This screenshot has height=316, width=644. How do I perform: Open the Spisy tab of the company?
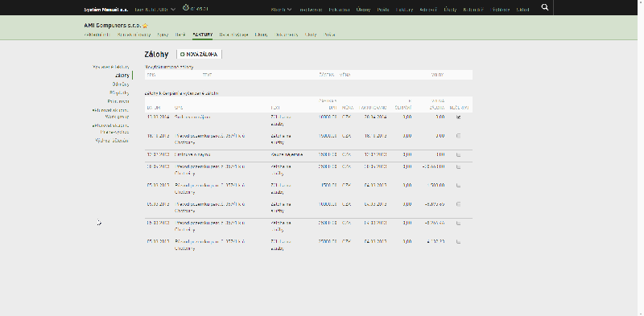(x=163, y=35)
